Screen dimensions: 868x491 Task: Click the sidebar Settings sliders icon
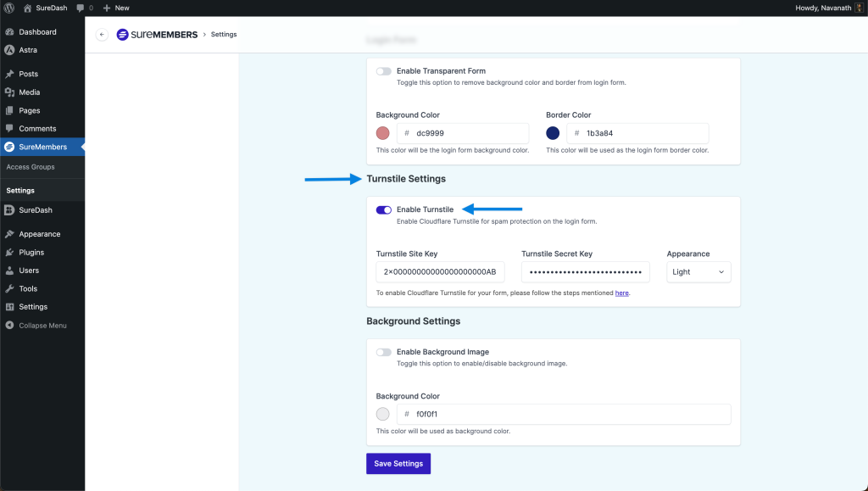(9, 307)
